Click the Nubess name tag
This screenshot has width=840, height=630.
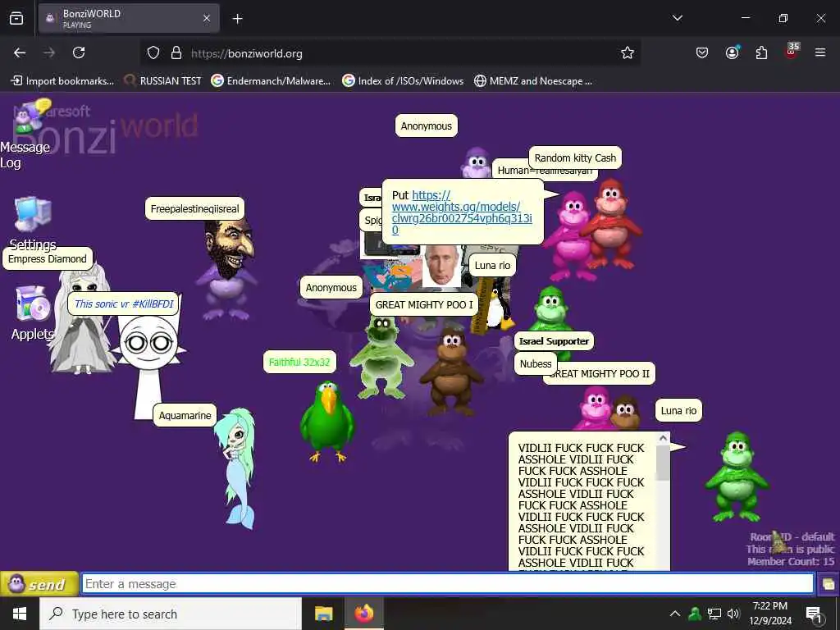(535, 363)
